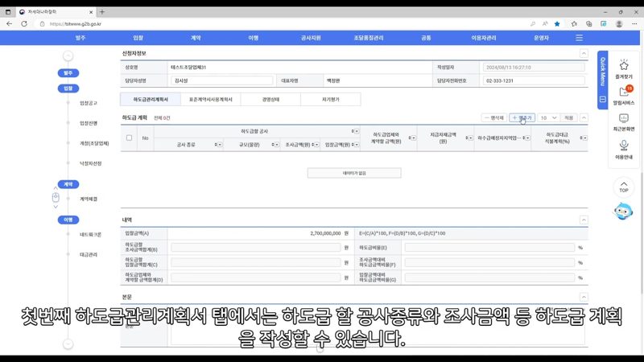Click the small up chevron above the mouse icon

click(56, 188)
